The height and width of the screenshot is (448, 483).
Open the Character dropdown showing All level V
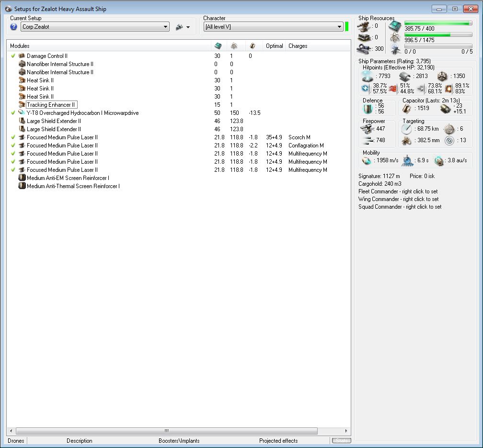coord(273,27)
